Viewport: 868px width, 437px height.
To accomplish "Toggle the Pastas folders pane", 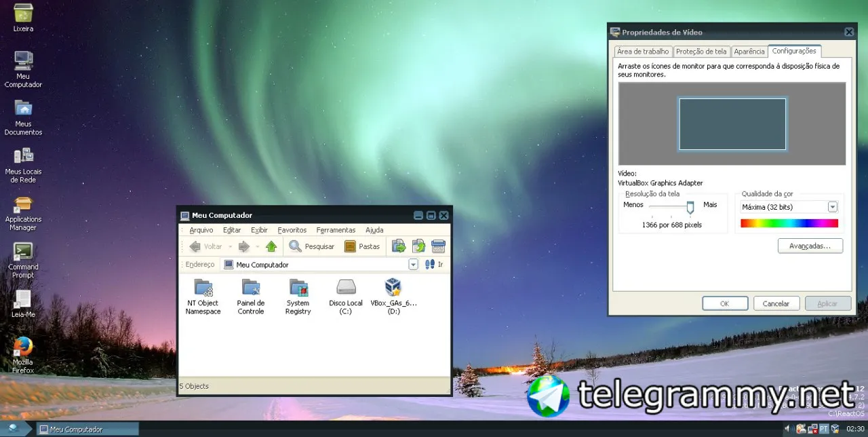I will [x=362, y=246].
